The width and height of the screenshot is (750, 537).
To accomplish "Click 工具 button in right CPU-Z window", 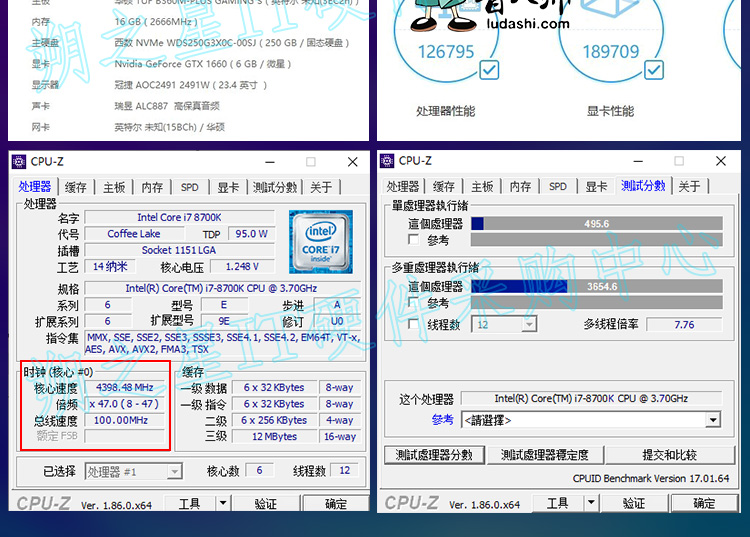I will coord(558,502).
